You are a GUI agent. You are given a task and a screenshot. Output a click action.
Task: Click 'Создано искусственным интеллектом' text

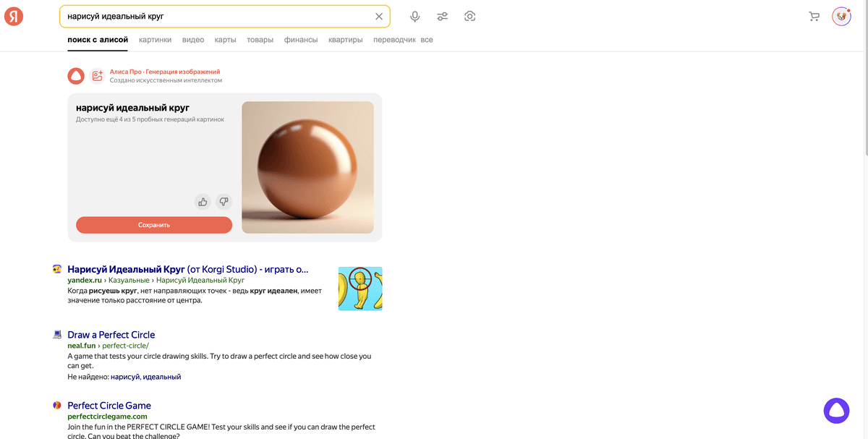pyautogui.click(x=166, y=80)
